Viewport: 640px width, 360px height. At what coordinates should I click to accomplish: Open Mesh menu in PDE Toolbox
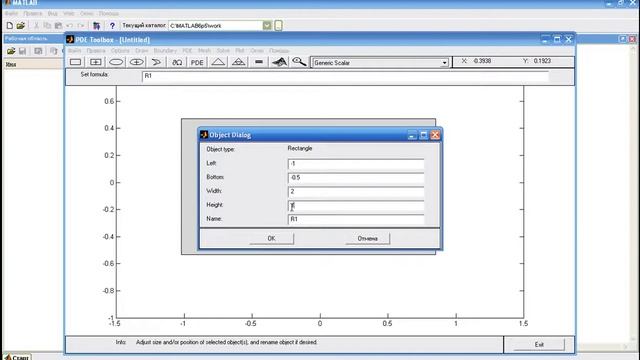click(204, 51)
